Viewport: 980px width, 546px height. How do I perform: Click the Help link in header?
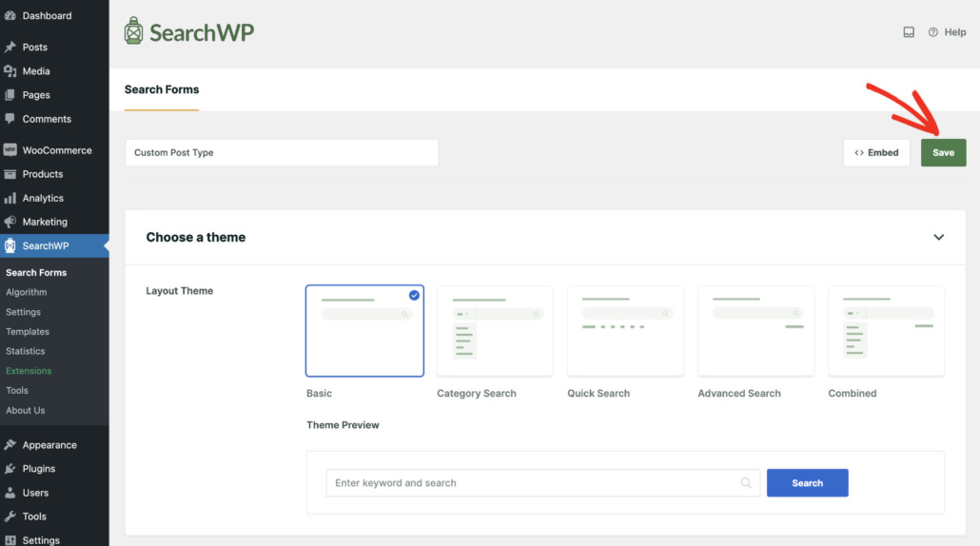[x=955, y=31]
